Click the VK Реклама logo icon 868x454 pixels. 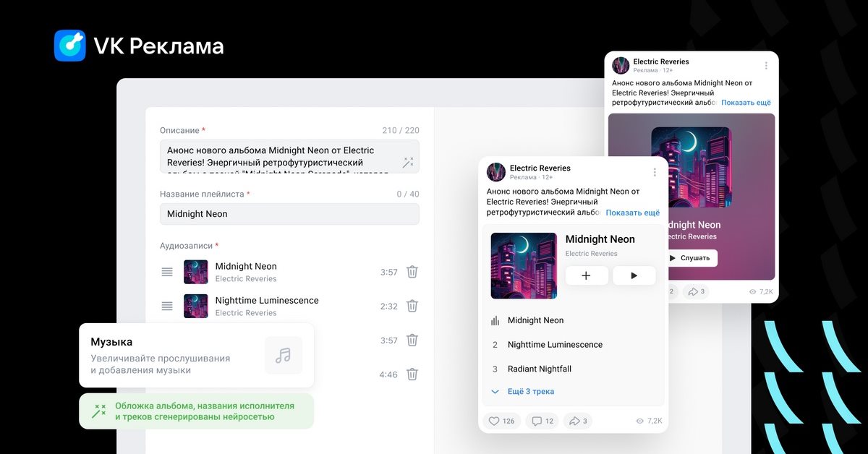[x=70, y=46]
